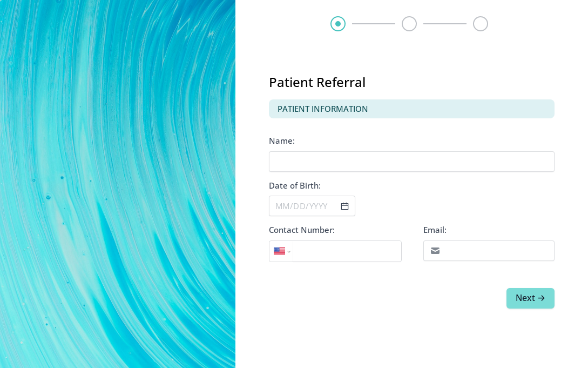Viewport: 588px width, 368px height.
Task: Click the Date of Birth: label
Action: pos(295,186)
